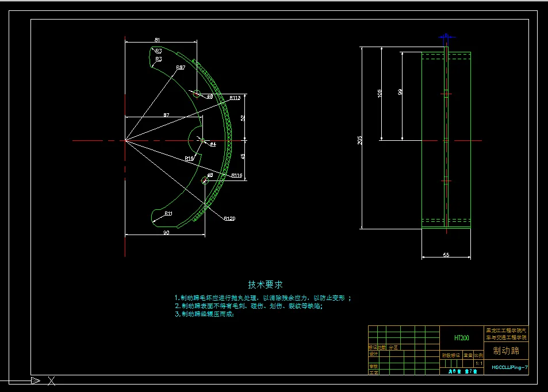Select the 105 vertical dimension in side view
Image resolution: width=548 pixels, height=392 pixels.
click(380, 93)
